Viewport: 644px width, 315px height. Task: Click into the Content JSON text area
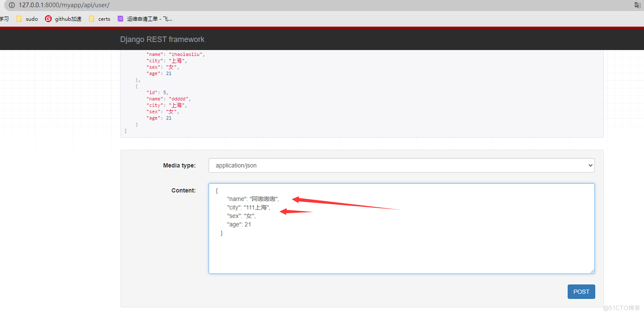tap(401, 229)
